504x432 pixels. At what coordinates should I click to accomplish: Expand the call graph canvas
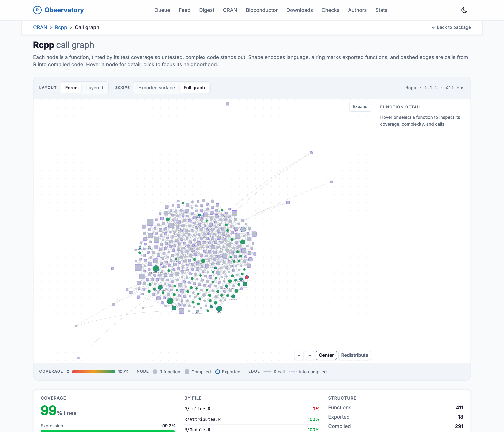(x=360, y=107)
